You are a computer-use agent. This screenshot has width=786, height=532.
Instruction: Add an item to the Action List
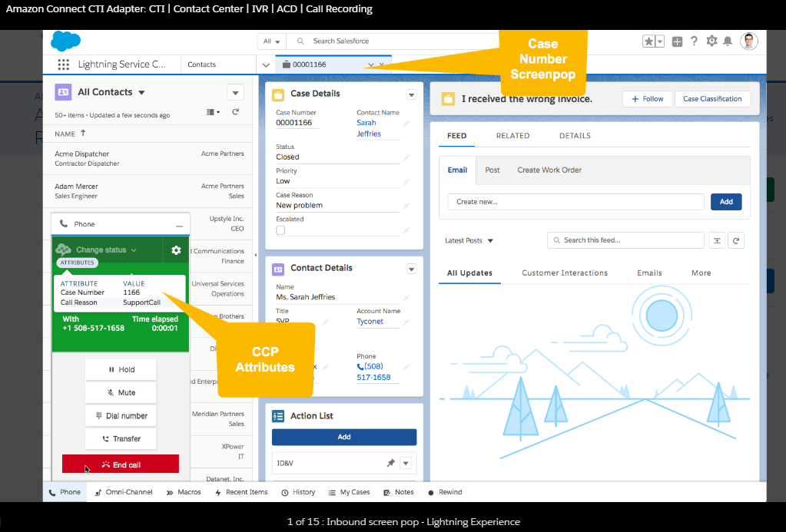344,437
